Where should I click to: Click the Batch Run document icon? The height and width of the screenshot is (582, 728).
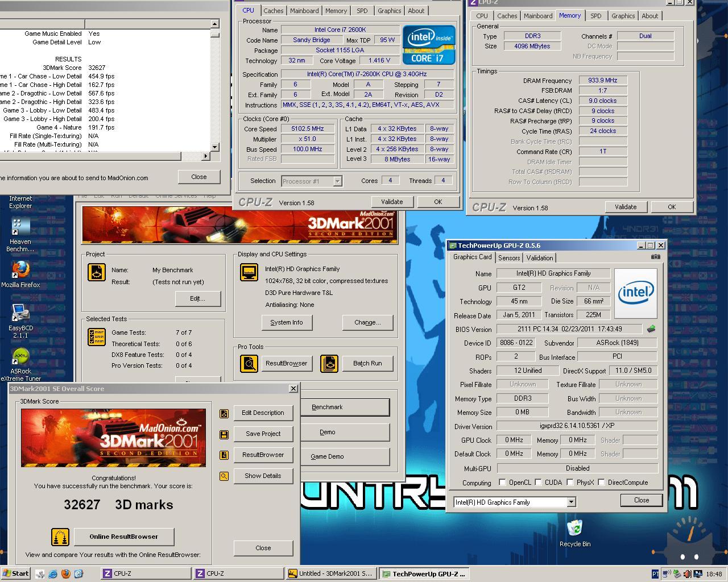(329, 363)
